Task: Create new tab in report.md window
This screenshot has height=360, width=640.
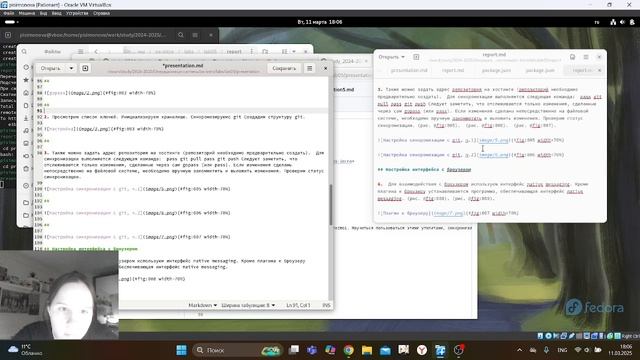Action: 416,57
